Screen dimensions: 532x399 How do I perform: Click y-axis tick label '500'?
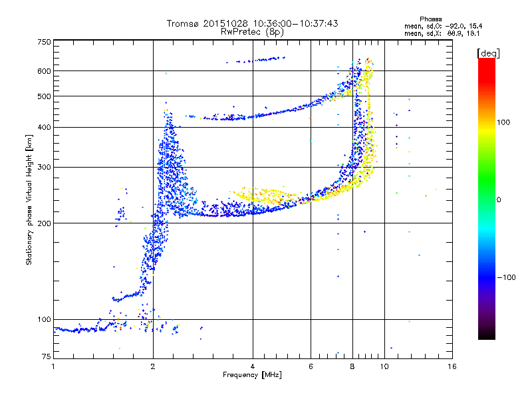(45, 96)
